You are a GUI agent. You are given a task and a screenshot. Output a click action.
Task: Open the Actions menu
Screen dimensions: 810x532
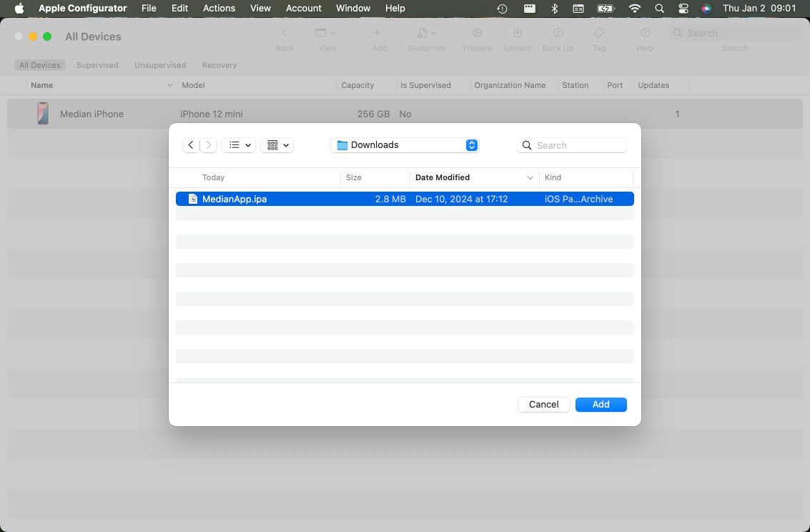[x=219, y=9]
